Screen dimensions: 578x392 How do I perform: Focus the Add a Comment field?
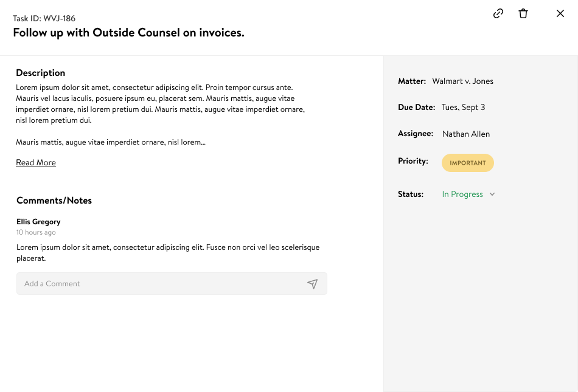point(158,284)
